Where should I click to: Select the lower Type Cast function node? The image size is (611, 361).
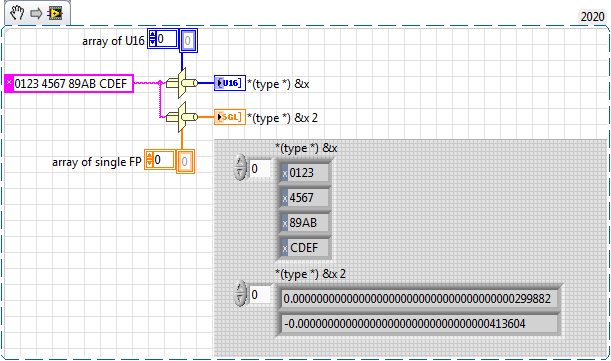click(x=182, y=117)
